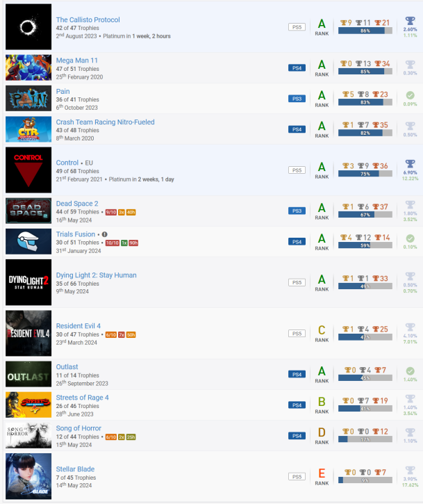Click green completion checkmark for Trials Fusion
The height and width of the screenshot is (504, 423).
(x=410, y=238)
